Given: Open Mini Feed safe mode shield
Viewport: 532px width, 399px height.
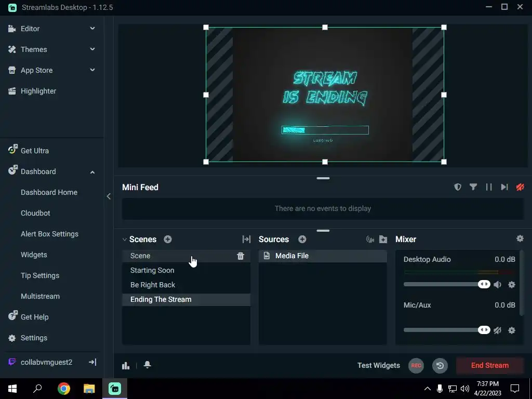Looking at the screenshot, I should click(x=458, y=187).
